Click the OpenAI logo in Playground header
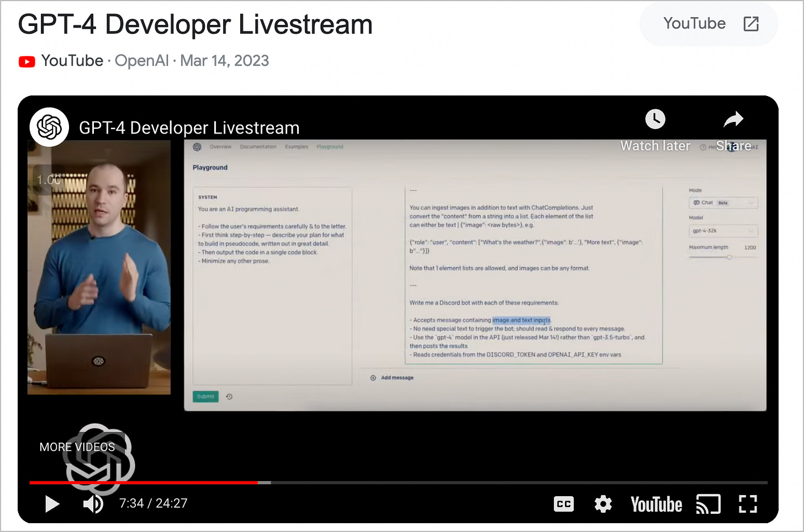The width and height of the screenshot is (804, 532). 197,147
